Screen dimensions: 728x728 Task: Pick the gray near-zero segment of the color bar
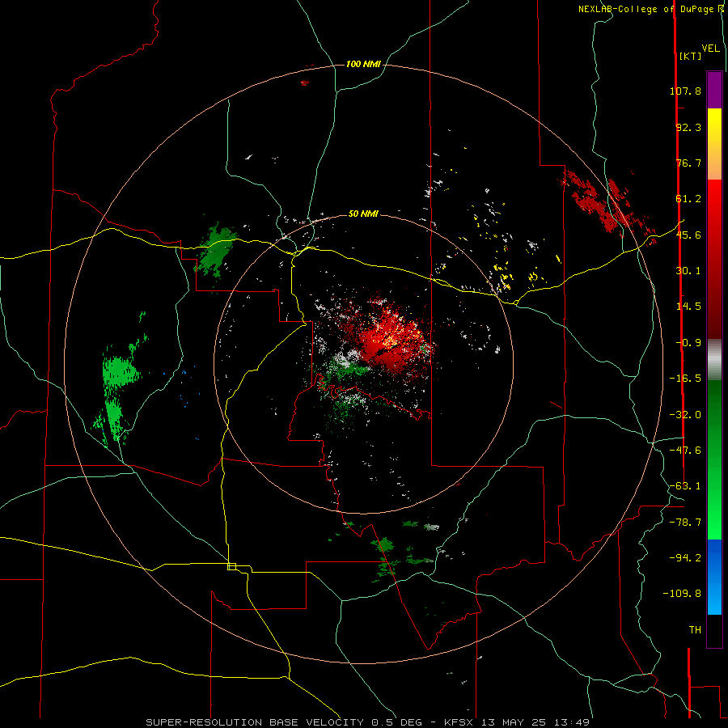714,360
